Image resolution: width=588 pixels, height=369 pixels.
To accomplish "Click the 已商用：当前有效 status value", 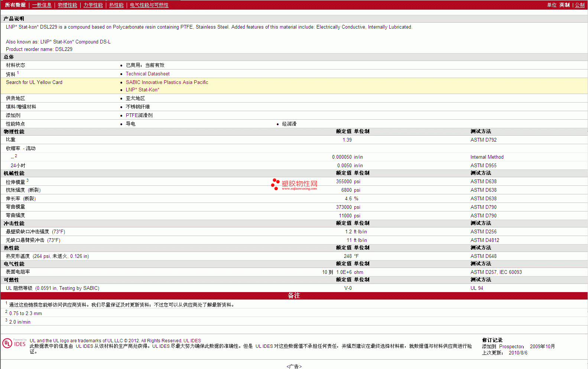I will click(x=145, y=65).
